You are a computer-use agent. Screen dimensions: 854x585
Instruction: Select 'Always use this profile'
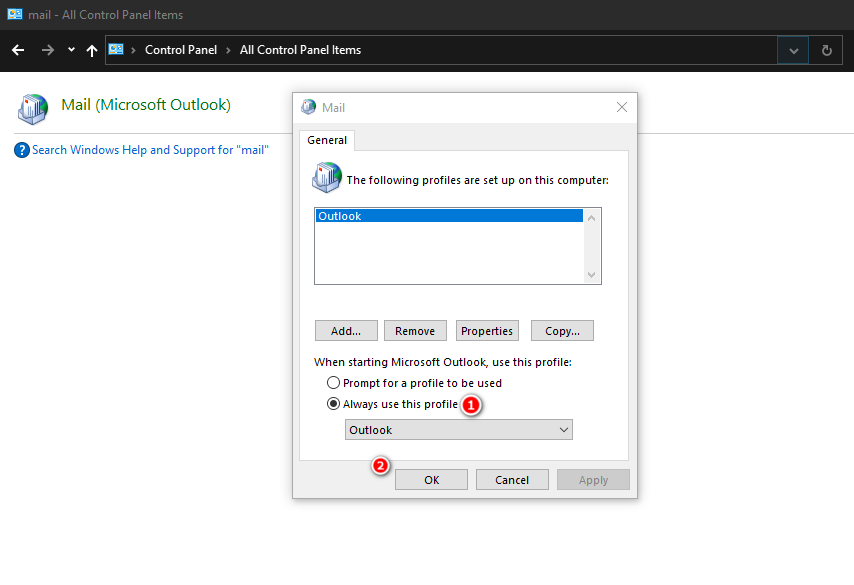click(333, 403)
